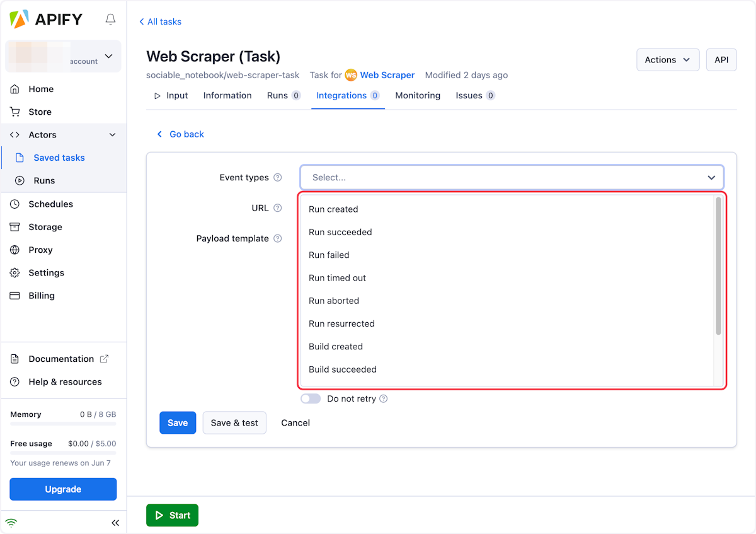Switch to the Issues tab
Viewport: 756px width, 534px height.
475,96
